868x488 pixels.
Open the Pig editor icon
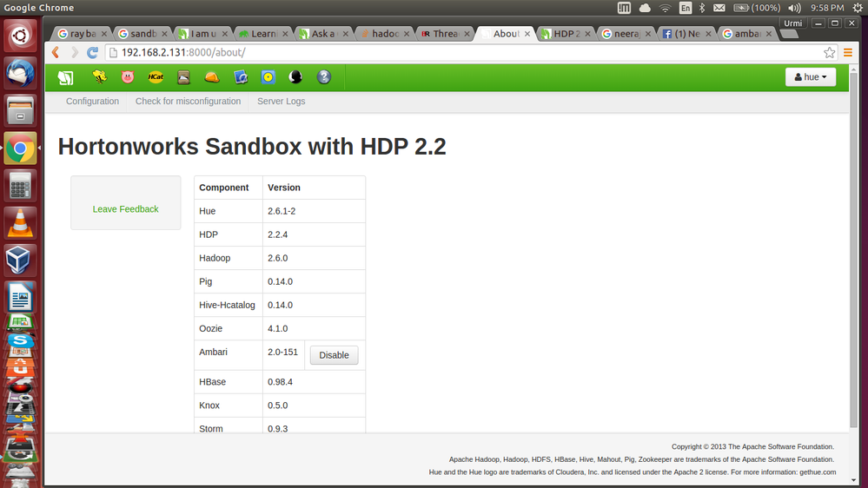(x=128, y=77)
